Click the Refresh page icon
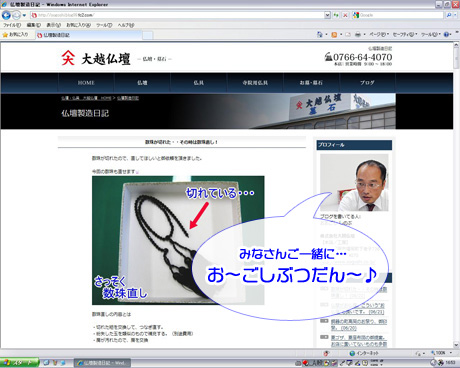The width and height of the screenshot is (460, 368). pyautogui.click(x=336, y=15)
